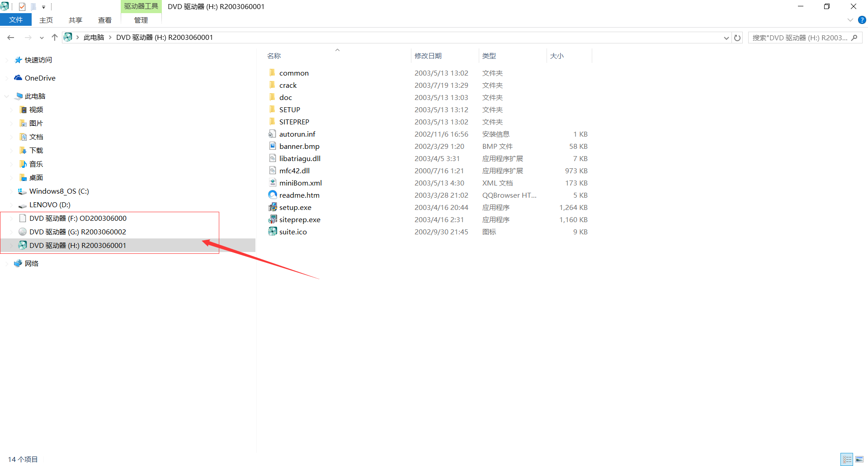Click the refresh button beside address bar
Screen dimensions: 868x466
737,38
